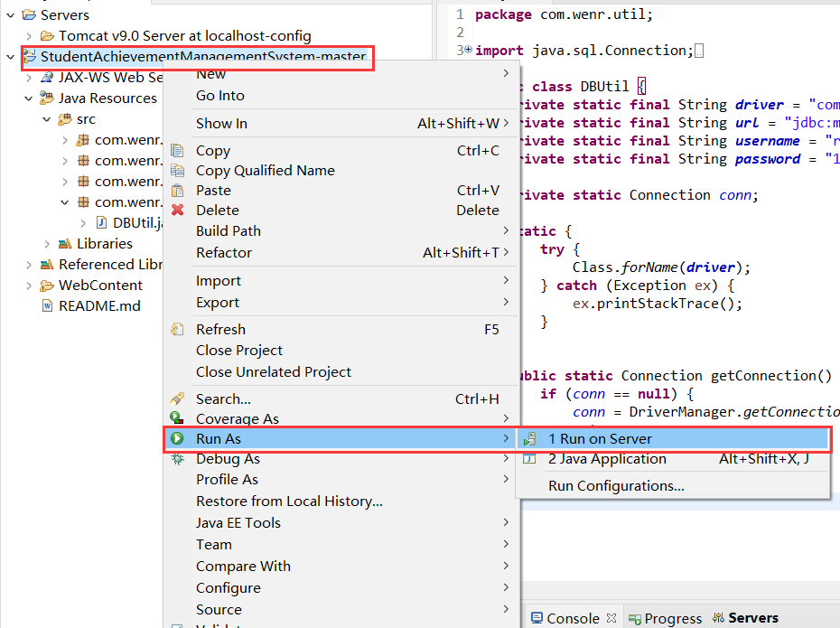
Task: Collapse the Java Resources node
Action: coord(29,98)
